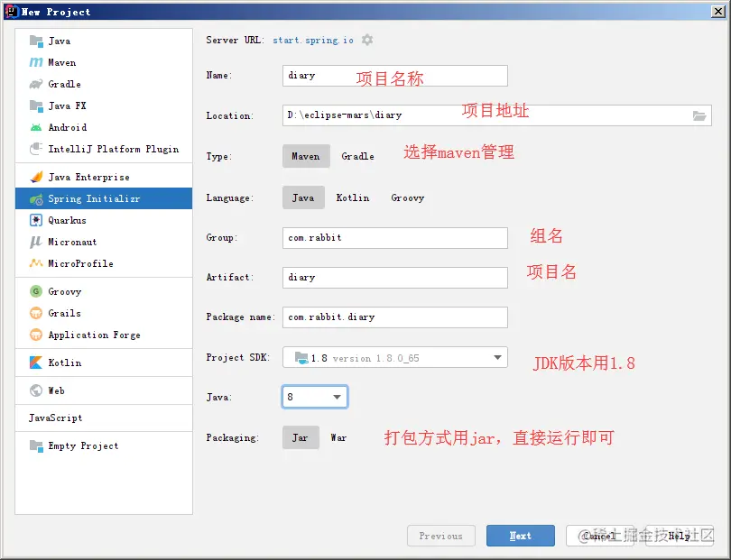Click the Next button
Image resolution: width=731 pixels, height=560 pixels.
[x=521, y=536]
